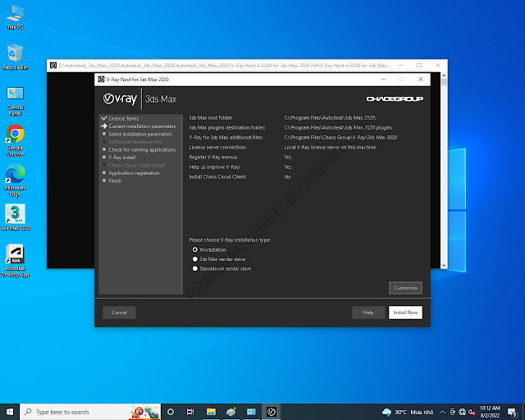The width and height of the screenshot is (525, 420).
Task: Click the 'No' value for Chaos Cloud Client
Action: coord(287,177)
